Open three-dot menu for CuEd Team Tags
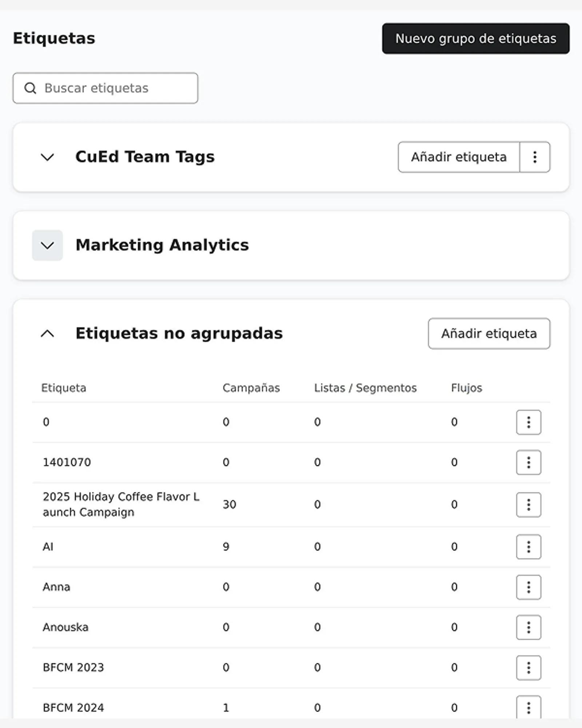 (x=535, y=157)
